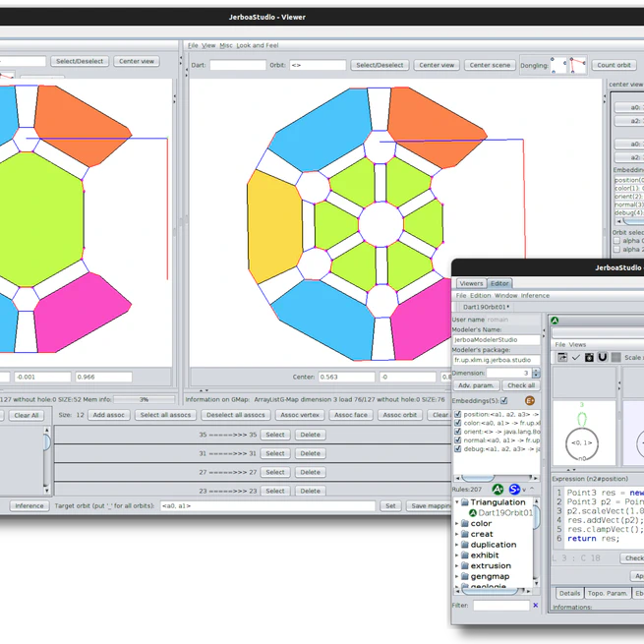Click Delete for the 35 ====>>> 35 assoc
The width and height of the screenshot is (644, 644).
pyautogui.click(x=310, y=435)
